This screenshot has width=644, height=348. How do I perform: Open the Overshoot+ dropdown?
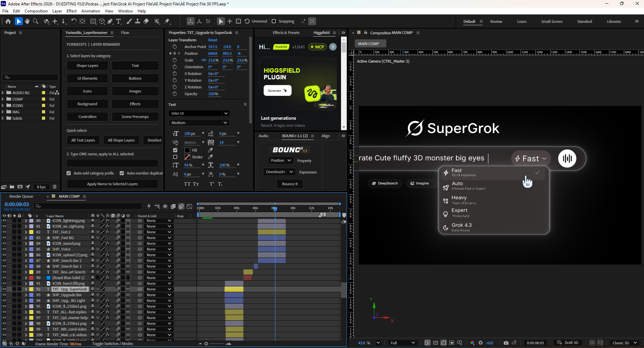tap(279, 172)
